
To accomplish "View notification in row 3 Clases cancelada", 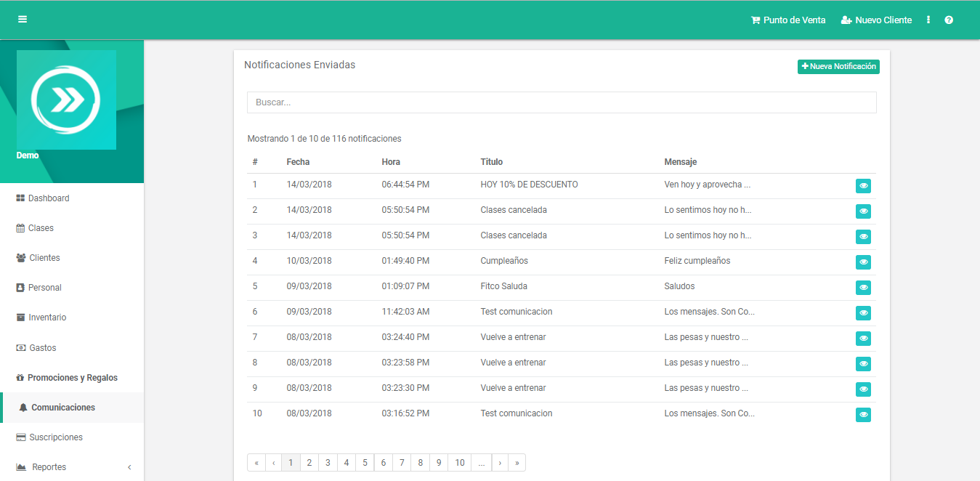I will 863,237.
